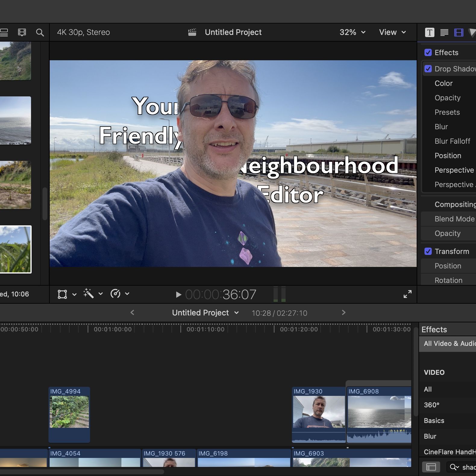Open the retime speedometer icon
Screen dimensions: 476x476
[x=116, y=293]
